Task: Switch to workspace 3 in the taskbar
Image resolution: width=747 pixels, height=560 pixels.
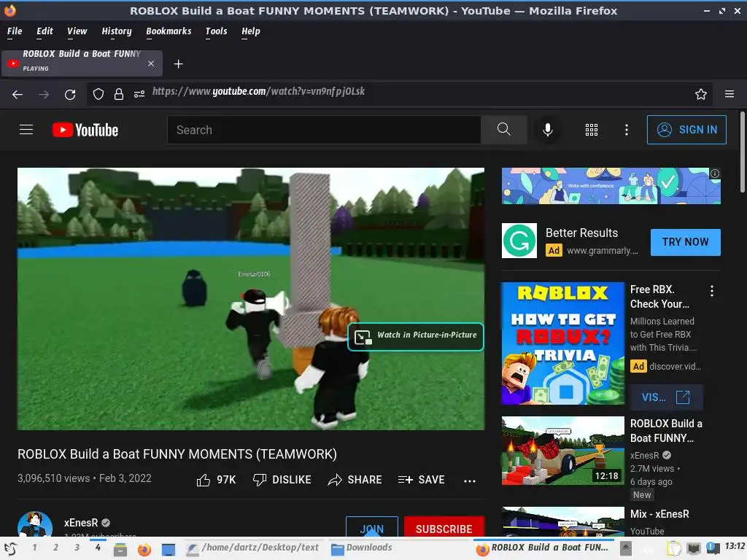Action: click(x=77, y=548)
